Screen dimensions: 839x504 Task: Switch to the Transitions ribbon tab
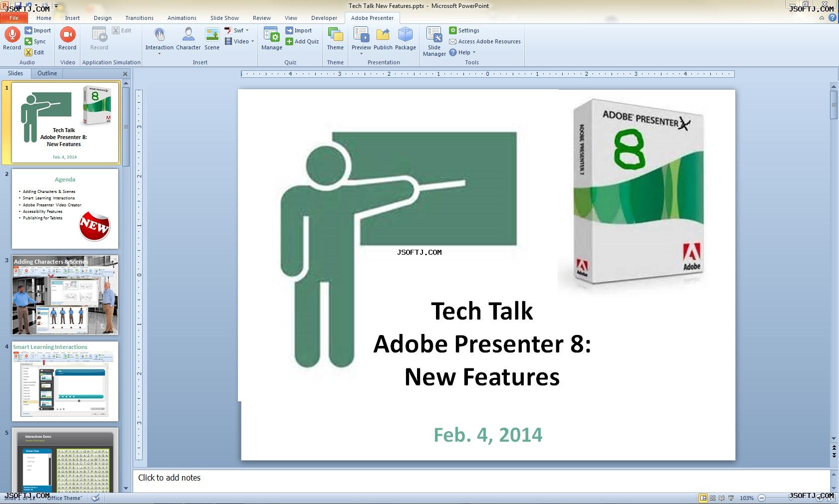139,18
